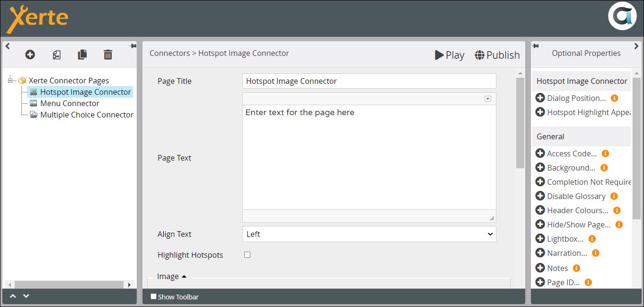Image resolution: width=644 pixels, height=307 pixels.
Task: Select Multiple Choice Connector page
Action: tap(87, 115)
